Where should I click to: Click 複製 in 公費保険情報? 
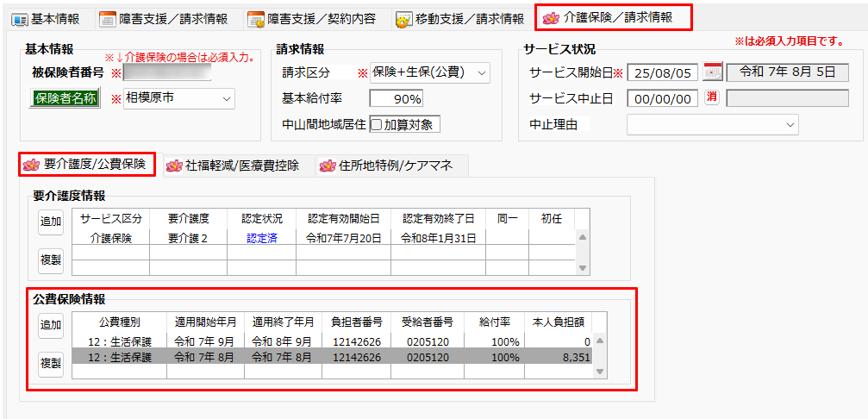pyautogui.click(x=50, y=364)
